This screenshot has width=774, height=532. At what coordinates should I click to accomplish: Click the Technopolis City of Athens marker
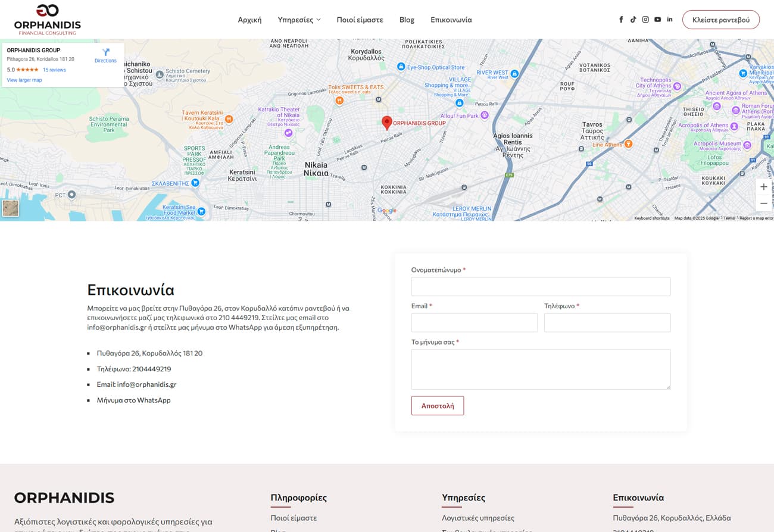(x=677, y=87)
